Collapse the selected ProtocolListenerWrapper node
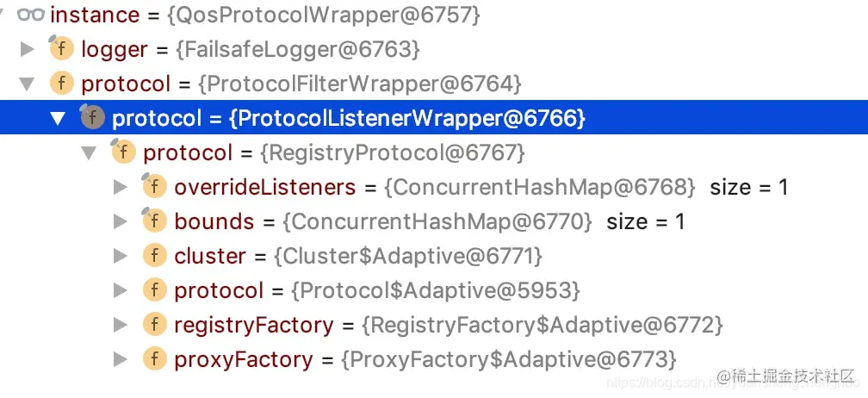The image size is (868, 398). tap(58, 118)
